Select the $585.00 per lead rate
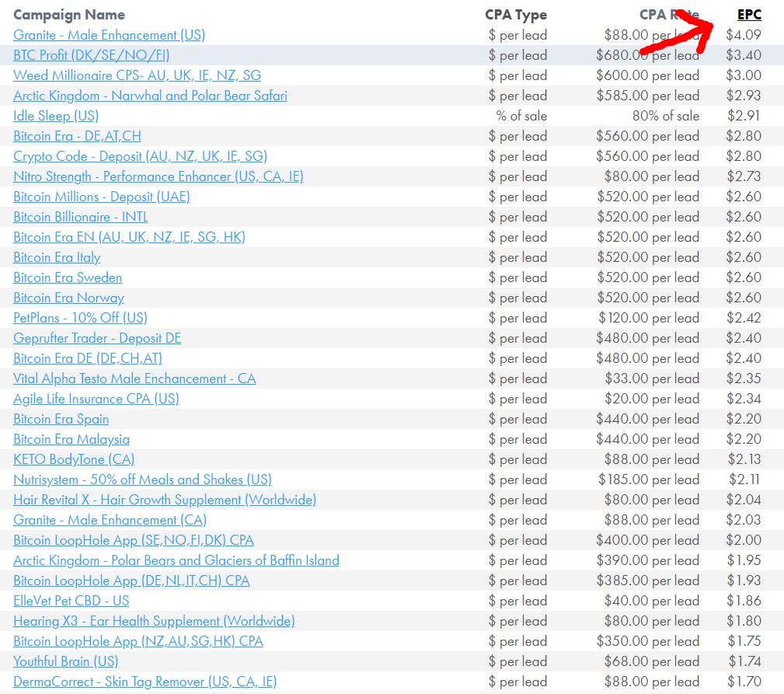The image size is (784, 694). (x=647, y=96)
